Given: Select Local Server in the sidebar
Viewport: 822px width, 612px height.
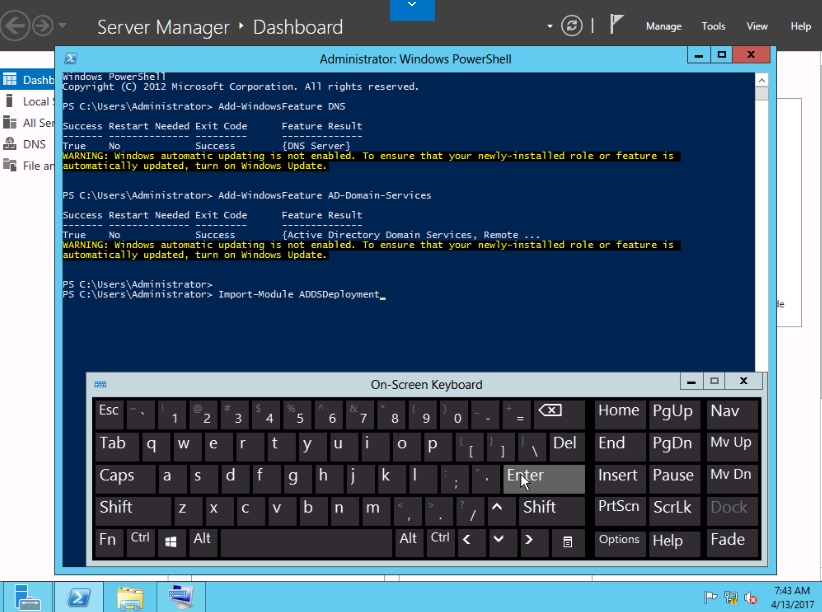Looking at the screenshot, I should point(28,101).
